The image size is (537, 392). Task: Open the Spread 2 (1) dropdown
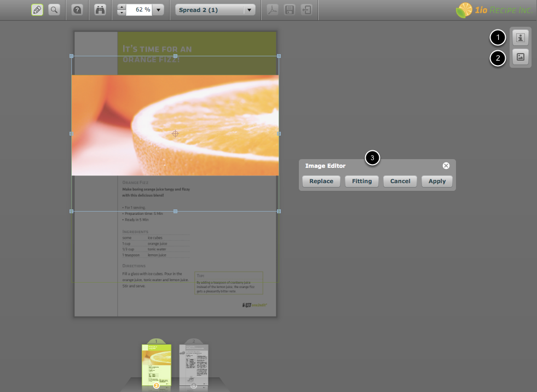coord(215,10)
